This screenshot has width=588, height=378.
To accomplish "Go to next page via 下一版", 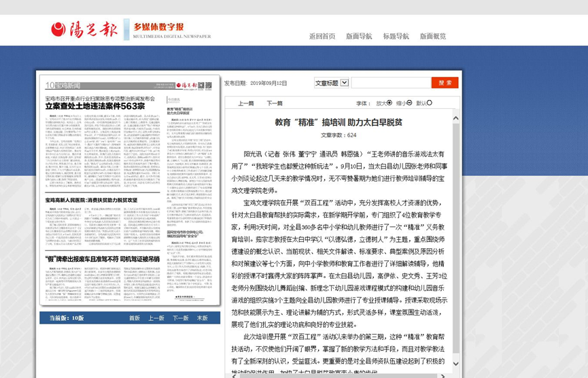I will [x=180, y=318].
